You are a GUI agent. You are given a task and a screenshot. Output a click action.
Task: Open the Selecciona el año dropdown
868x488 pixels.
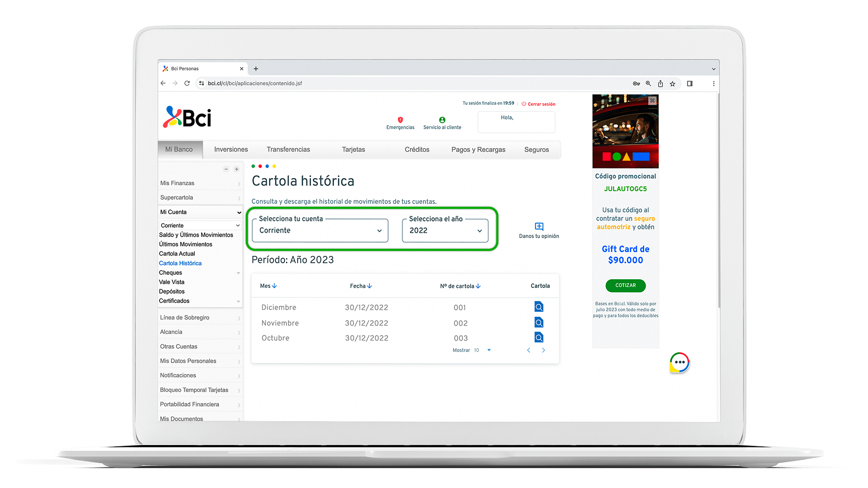pyautogui.click(x=445, y=230)
